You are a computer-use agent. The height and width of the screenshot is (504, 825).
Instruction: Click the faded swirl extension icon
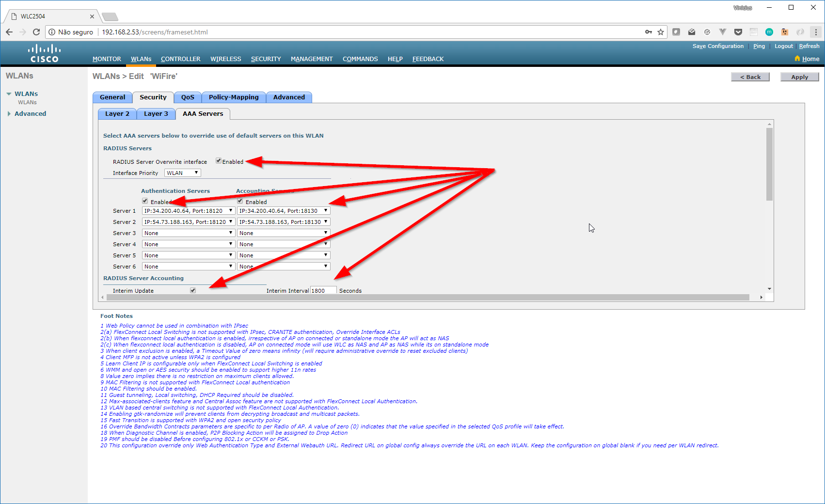click(800, 32)
